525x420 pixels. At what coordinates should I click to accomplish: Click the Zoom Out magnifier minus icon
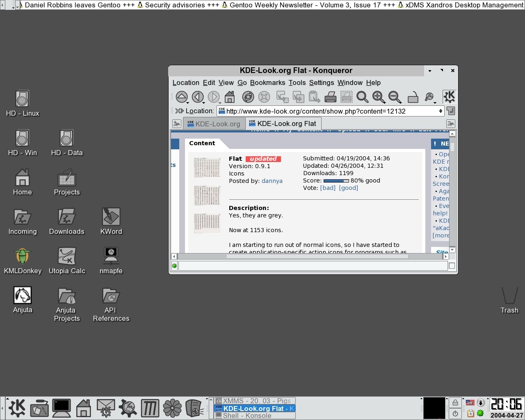coord(395,97)
